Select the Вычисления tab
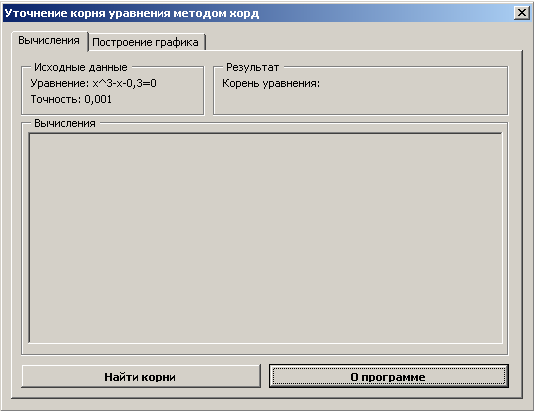Screen dimensions: 534x411 (49, 41)
